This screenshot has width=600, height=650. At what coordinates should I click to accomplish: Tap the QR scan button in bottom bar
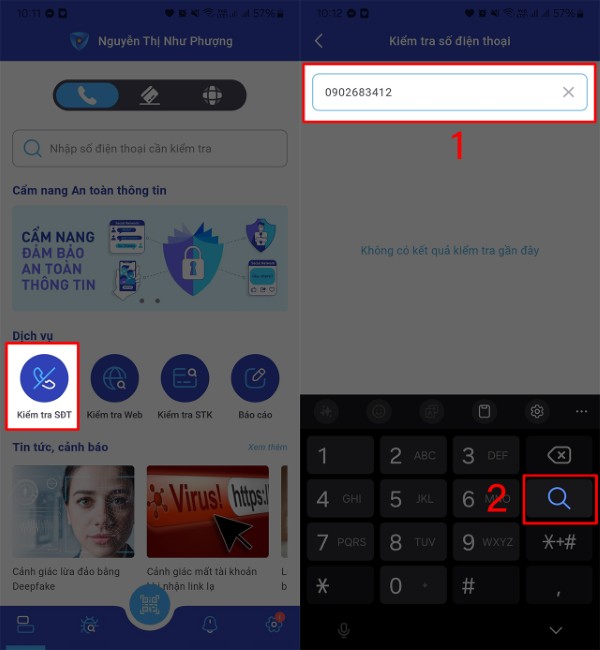149,604
